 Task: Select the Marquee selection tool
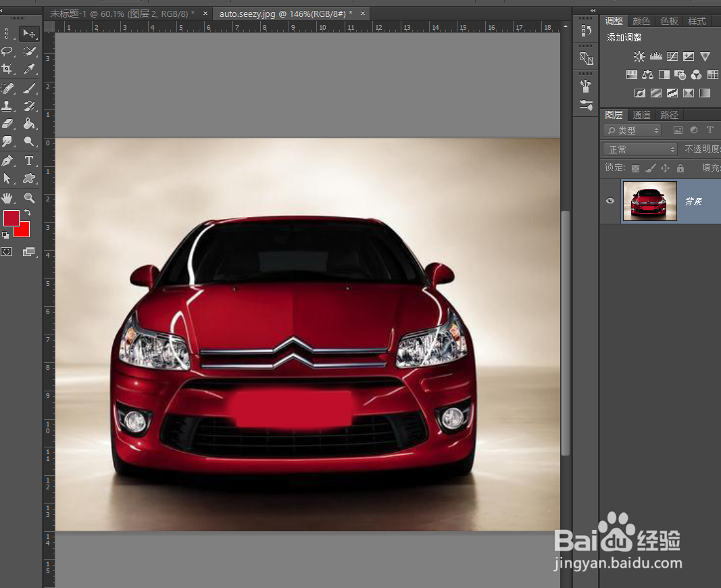[7, 34]
